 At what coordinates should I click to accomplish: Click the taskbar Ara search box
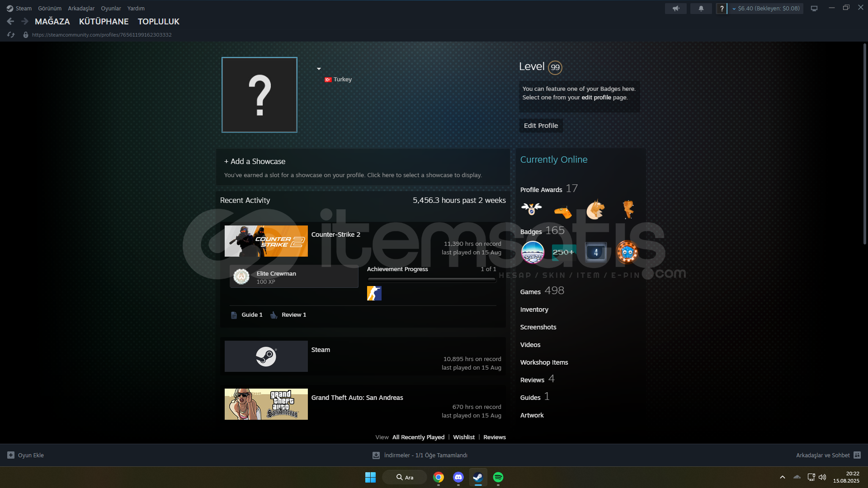(405, 477)
